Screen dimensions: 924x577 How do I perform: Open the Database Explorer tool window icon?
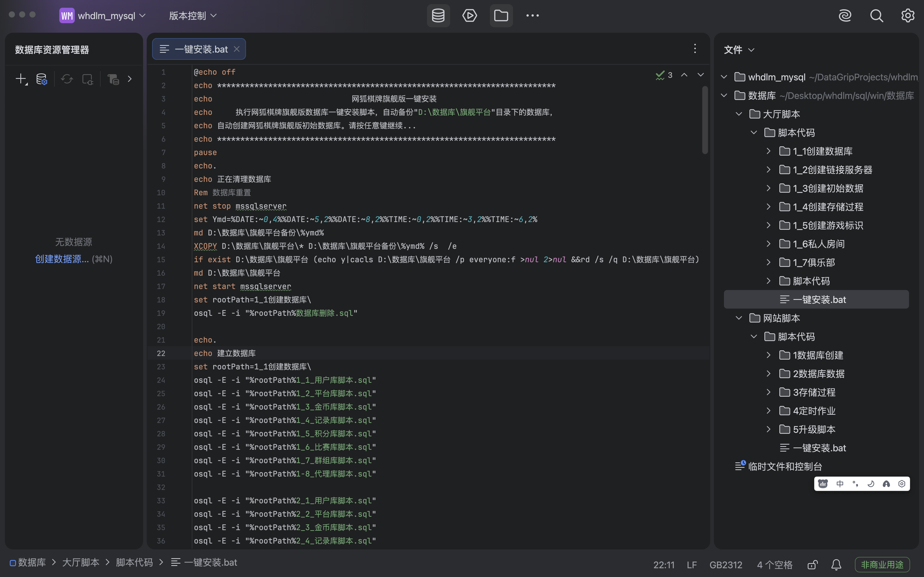point(438,16)
